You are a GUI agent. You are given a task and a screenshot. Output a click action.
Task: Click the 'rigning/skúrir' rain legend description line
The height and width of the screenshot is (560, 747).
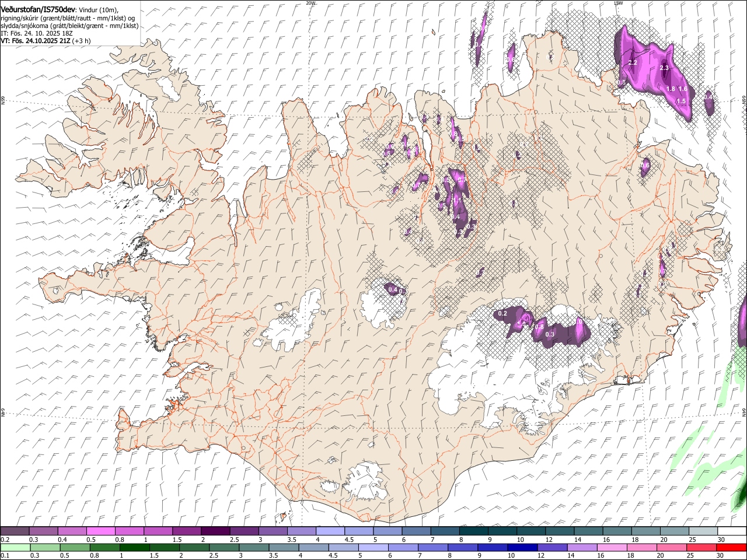(68, 18)
